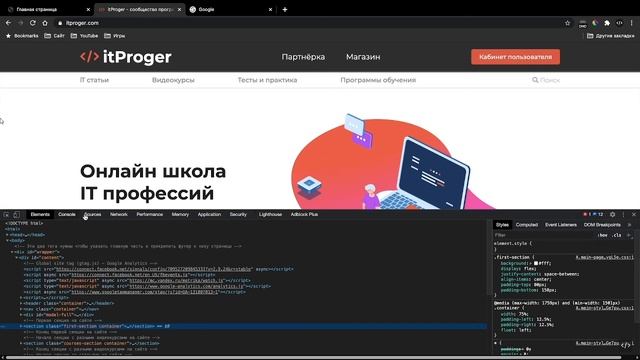Click the #fff background color swatch
This screenshot has width=640, height=360.
(536, 263)
